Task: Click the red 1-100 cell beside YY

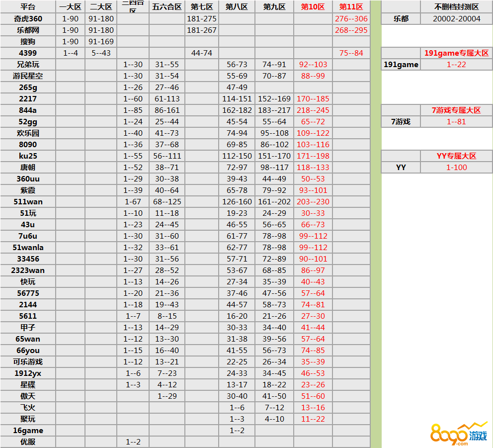Action: [x=456, y=167]
